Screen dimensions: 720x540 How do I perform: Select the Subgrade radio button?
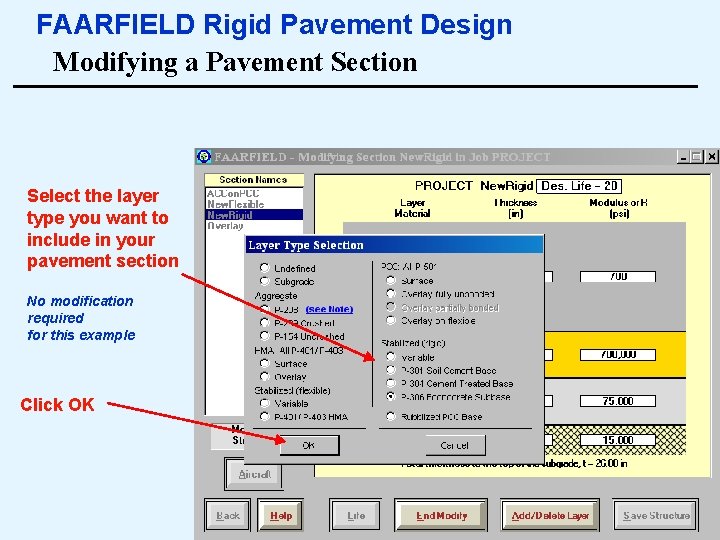[x=264, y=281]
